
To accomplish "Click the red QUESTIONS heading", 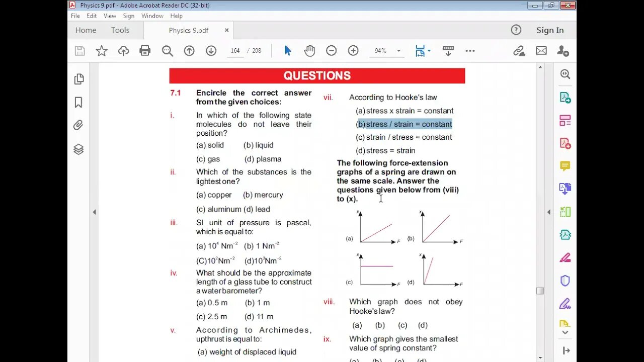I will coord(317,76).
